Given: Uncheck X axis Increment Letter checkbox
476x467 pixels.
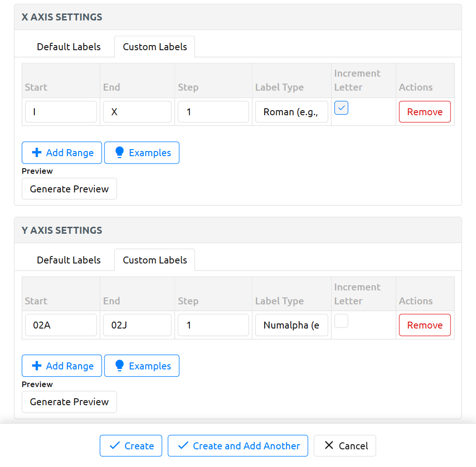Looking at the screenshot, I should tap(341, 108).
